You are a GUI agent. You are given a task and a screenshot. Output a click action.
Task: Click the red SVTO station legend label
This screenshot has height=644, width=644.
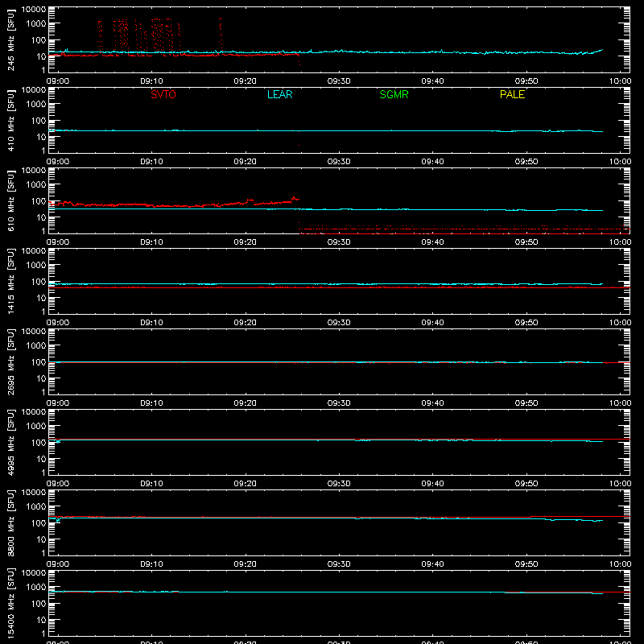coord(163,94)
